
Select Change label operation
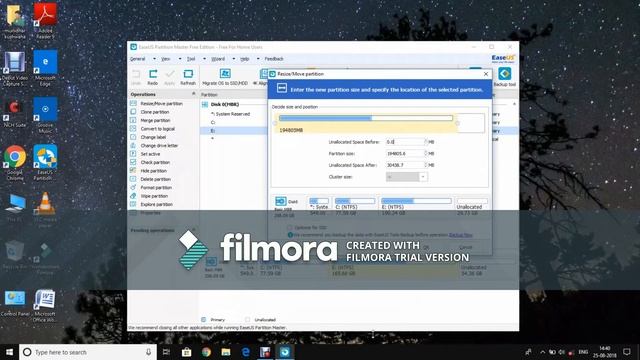153,137
